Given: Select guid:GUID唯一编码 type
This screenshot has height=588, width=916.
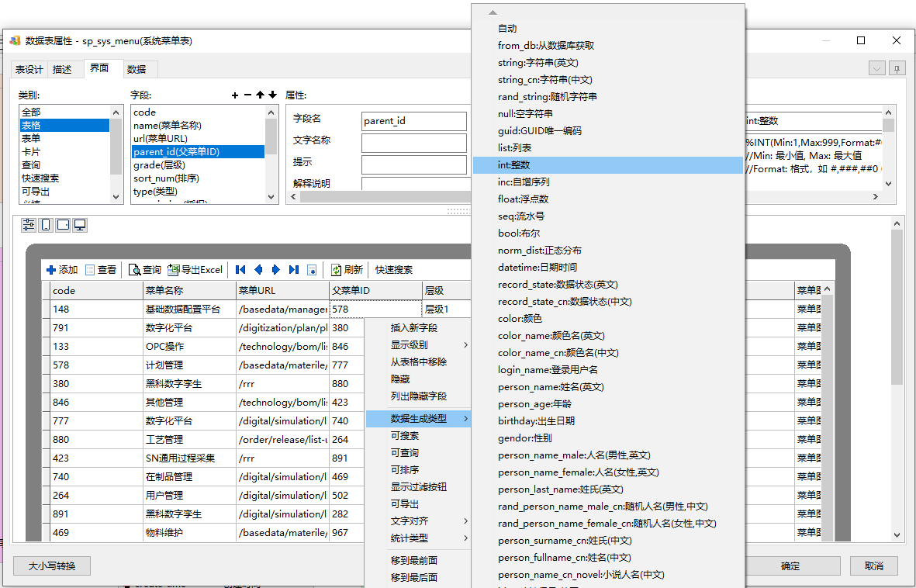Looking at the screenshot, I should [607, 130].
